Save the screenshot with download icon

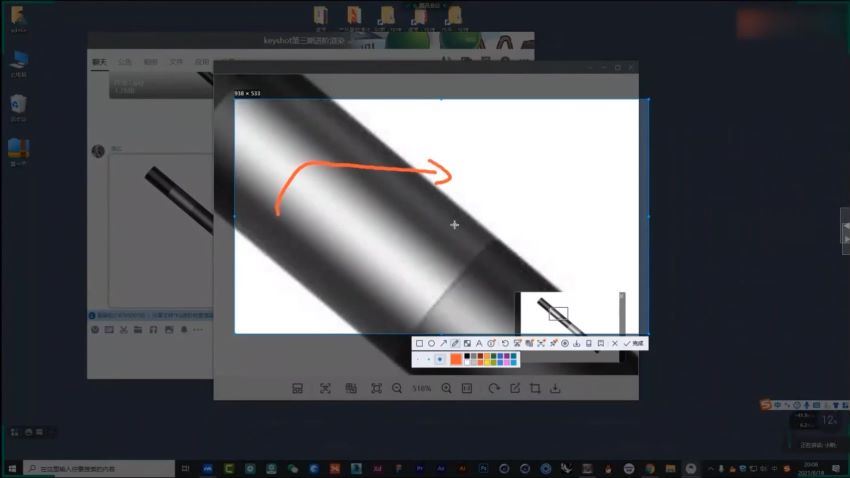pos(577,343)
